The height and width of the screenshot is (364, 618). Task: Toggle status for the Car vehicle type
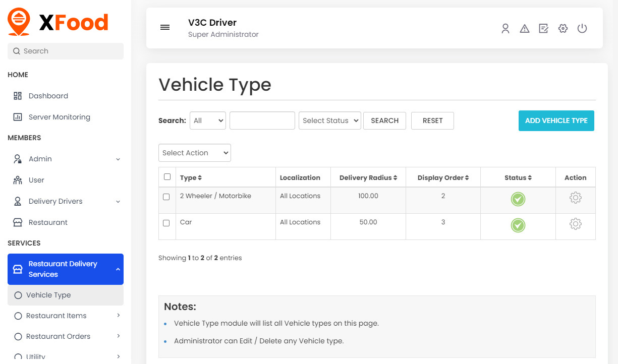518,225
